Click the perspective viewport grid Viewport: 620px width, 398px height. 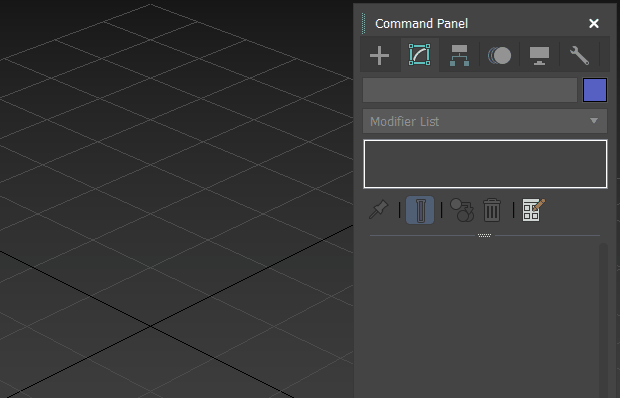pyautogui.click(x=174, y=198)
